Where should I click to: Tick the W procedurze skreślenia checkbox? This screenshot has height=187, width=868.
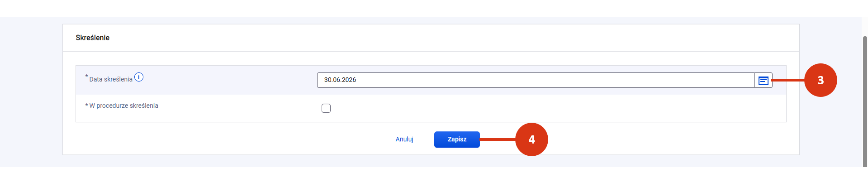pos(326,108)
